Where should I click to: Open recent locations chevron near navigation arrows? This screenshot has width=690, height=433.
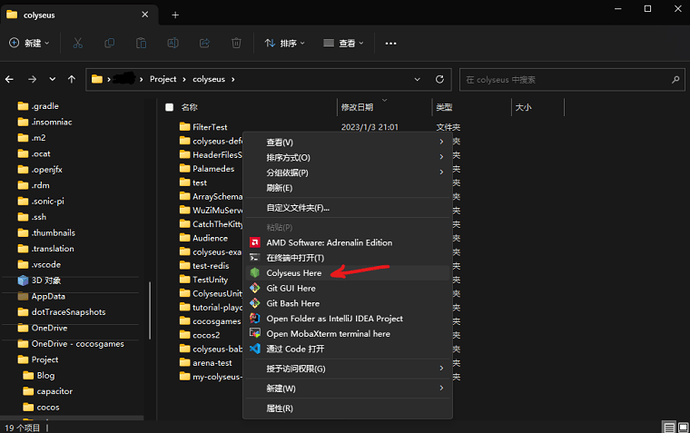pos(52,79)
